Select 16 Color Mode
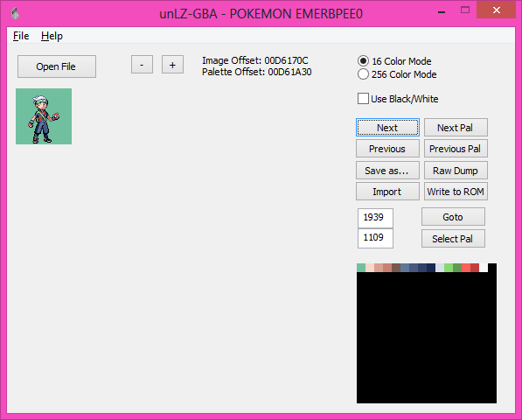 (x=394, y=61)
